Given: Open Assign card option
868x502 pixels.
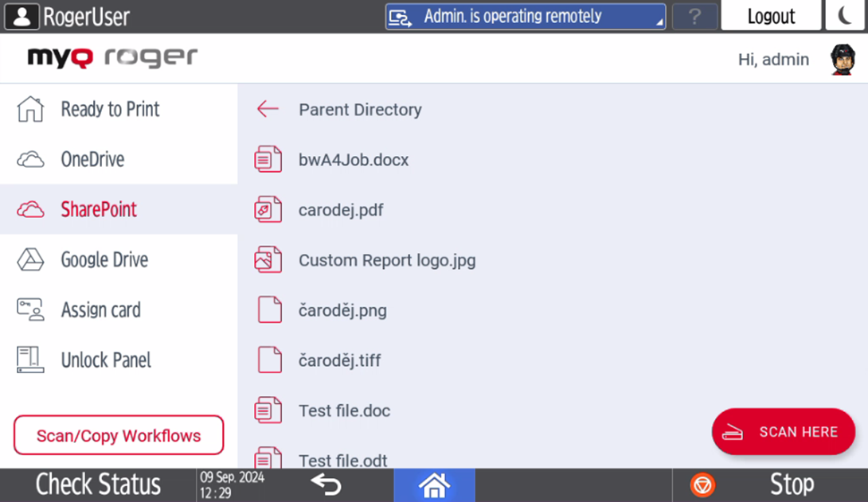Looking at the screenshot, I should coord(100,310).
